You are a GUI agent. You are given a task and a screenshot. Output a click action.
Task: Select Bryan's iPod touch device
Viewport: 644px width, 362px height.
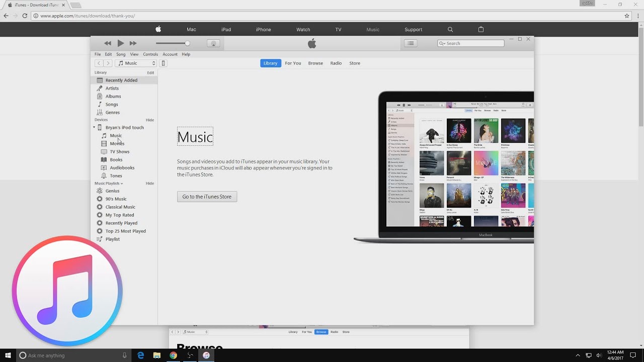[x=124, y=128]
